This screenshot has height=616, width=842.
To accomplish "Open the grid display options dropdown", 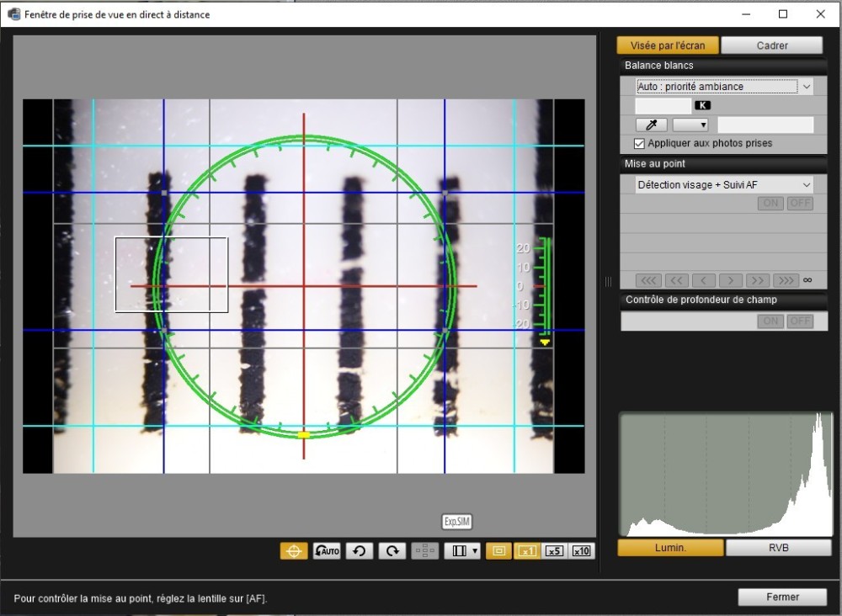I will click(461, 551).
